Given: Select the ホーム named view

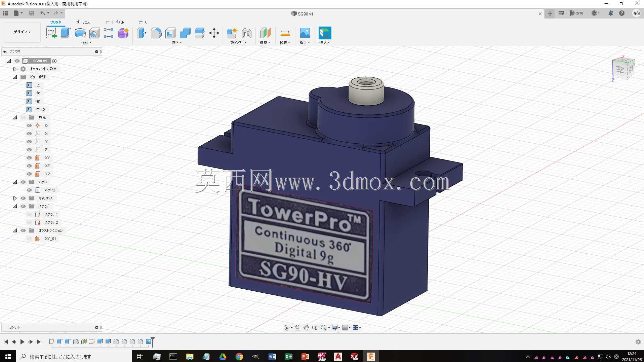Looking at the screenshot, I should coord(41,109).
